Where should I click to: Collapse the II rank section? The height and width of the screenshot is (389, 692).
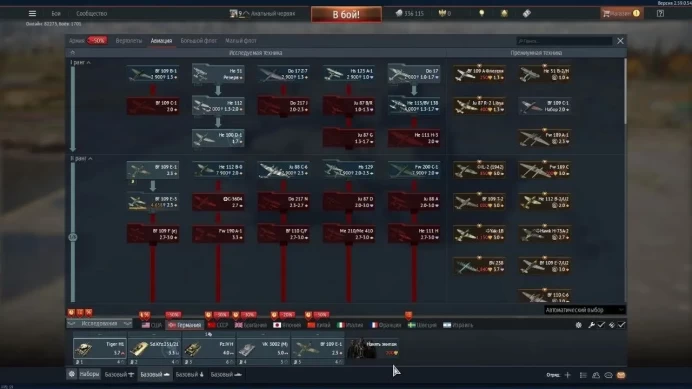pyautogui.click(x=81, y=159)
